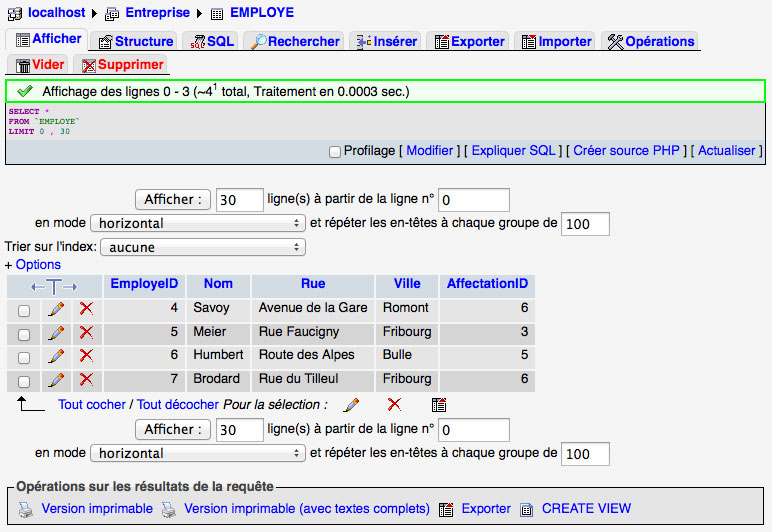Viewport: 772px width, 532px height.
Task: Click the lower Afficher button
Action: (x=173, y=429)
